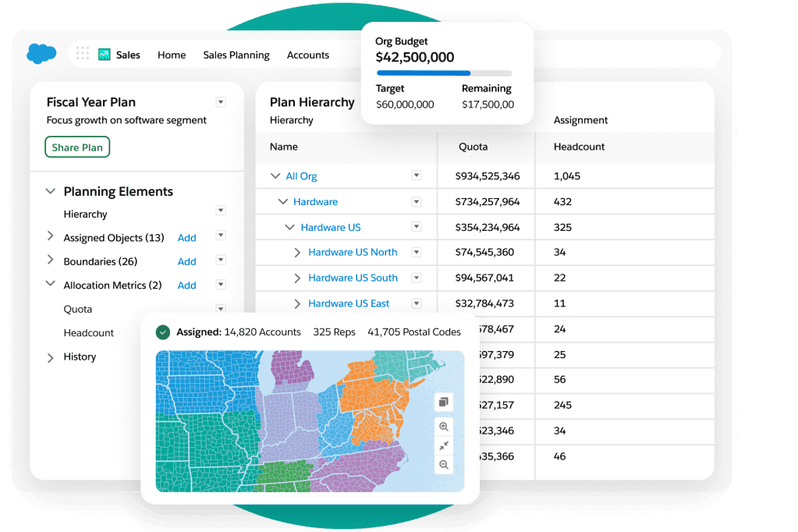Viewport: 798px width, 532px height.
Task: Open the Sales Planning tab
Action: [x=236, y=55]
